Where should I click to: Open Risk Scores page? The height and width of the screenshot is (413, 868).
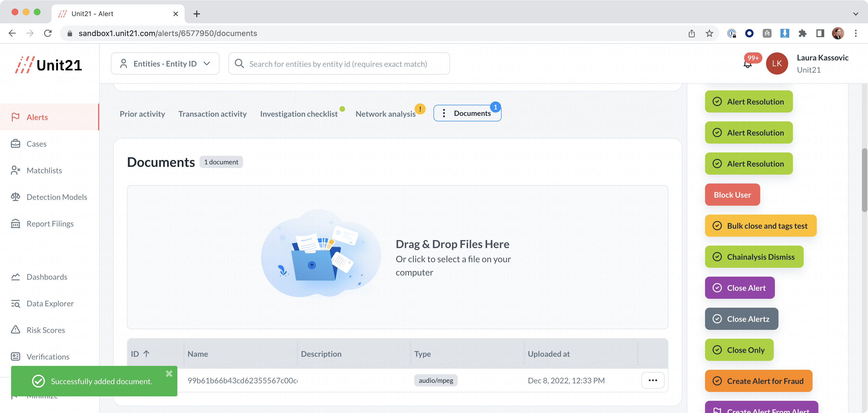point(45,330)
